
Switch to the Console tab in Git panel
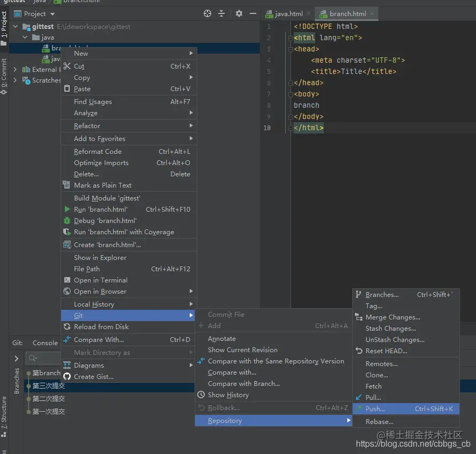(45, 343)
